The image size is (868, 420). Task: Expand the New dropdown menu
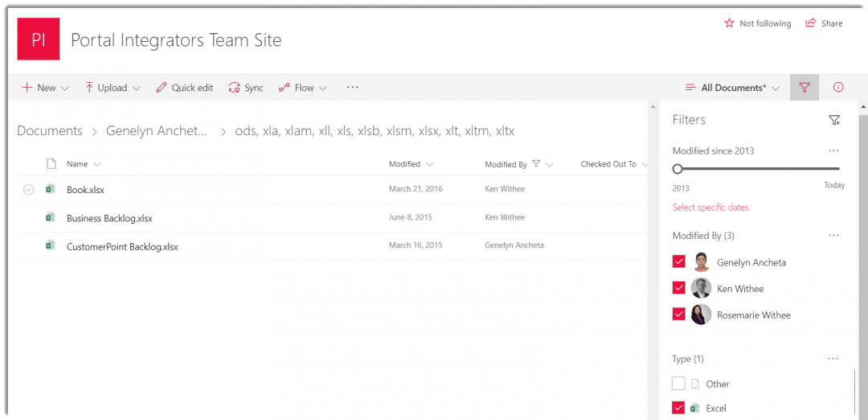tap(46, 88)
